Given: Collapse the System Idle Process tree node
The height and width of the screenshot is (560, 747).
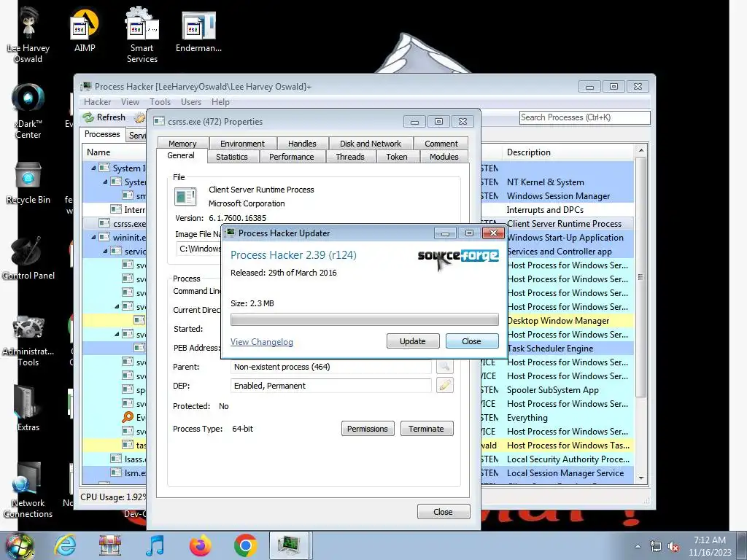Looking at the screenshot, I should pyautogui.click(x=93, y=168).
